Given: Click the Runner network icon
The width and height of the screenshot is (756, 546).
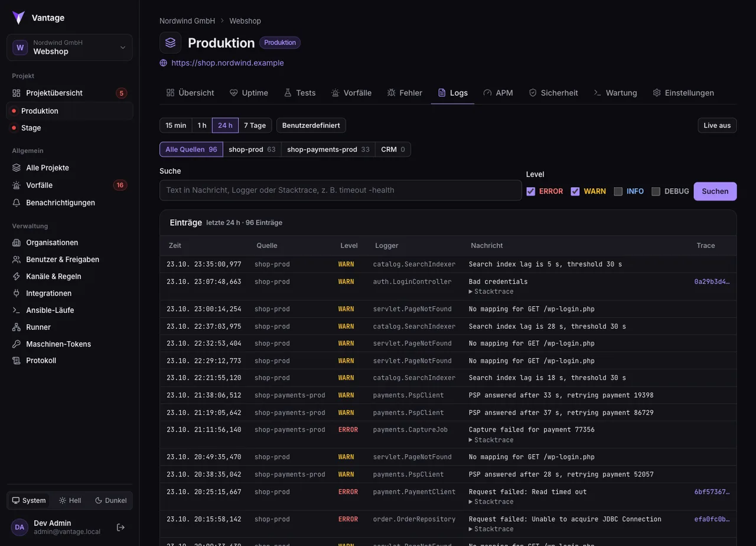Looking at the screenshot, I should click(x=17, y=327).
